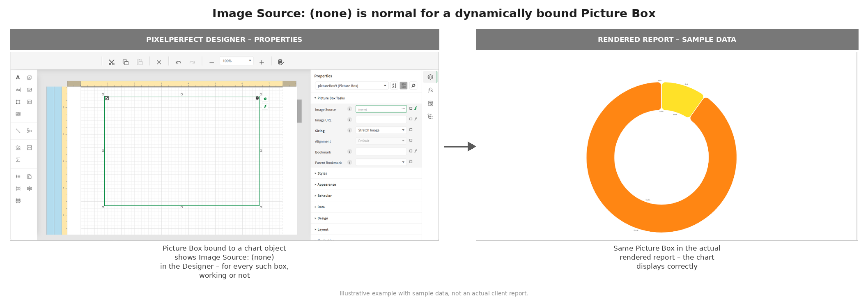
Task: Expand the Data property section
Action: point(320,207)
